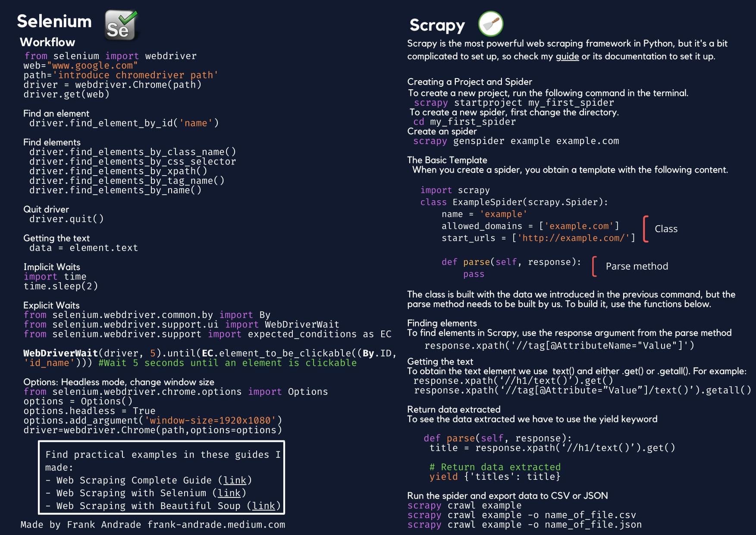This screenshot has width=756, height=535.
Task: Click the "//h1/text()').get()" example under Getting the text
Action: click(513, 381)
